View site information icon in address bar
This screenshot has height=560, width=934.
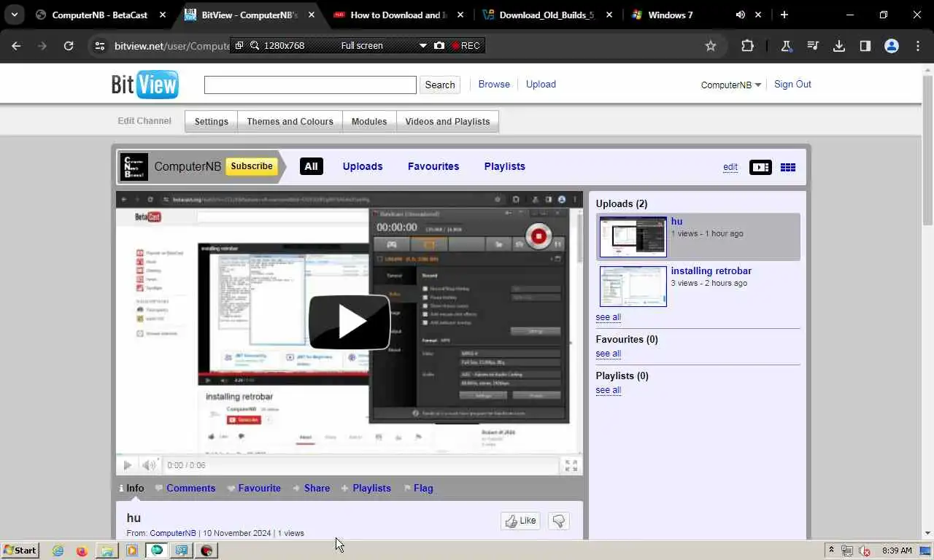(x=100, y=46)
